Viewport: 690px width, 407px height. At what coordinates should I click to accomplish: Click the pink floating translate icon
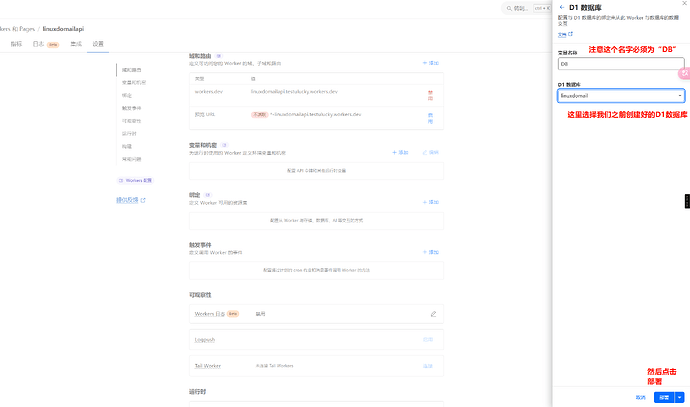pos(684,73)
